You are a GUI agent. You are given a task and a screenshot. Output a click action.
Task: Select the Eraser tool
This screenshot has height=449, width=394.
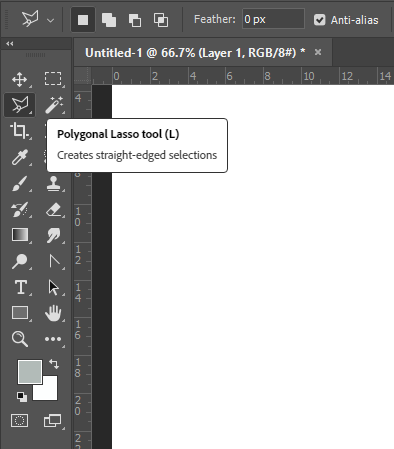[x=53, y=210]
